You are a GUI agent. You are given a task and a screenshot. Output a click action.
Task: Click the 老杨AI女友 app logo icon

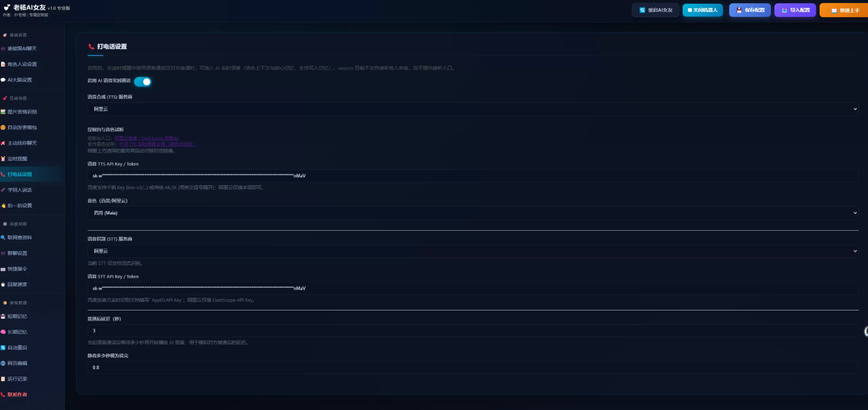point(7,7)
